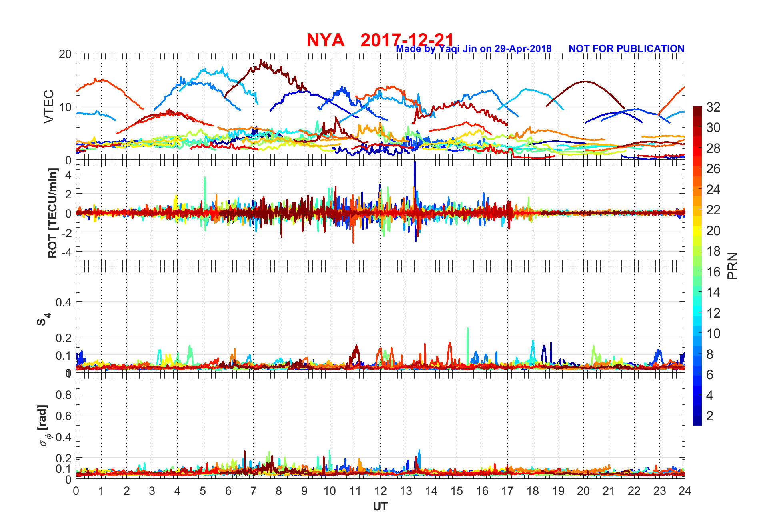The image size is (761, 532).
Task: Click the sigma phi [rad] axis label
Action: click(44, 426)
